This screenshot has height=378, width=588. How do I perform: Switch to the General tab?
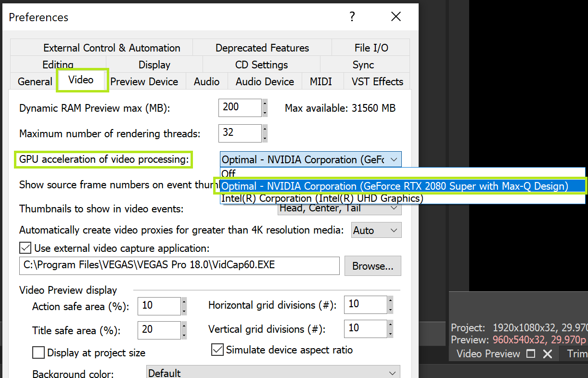point(35,81)
